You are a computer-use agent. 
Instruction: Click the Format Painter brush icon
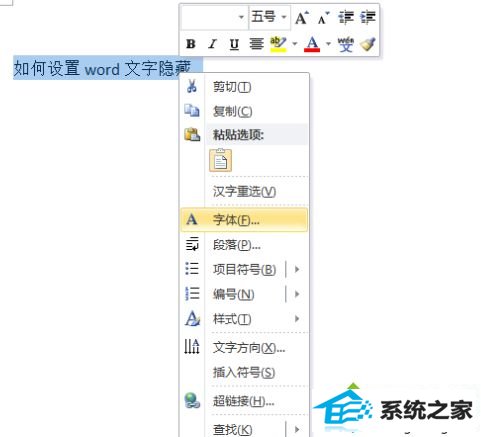(368, 44)
